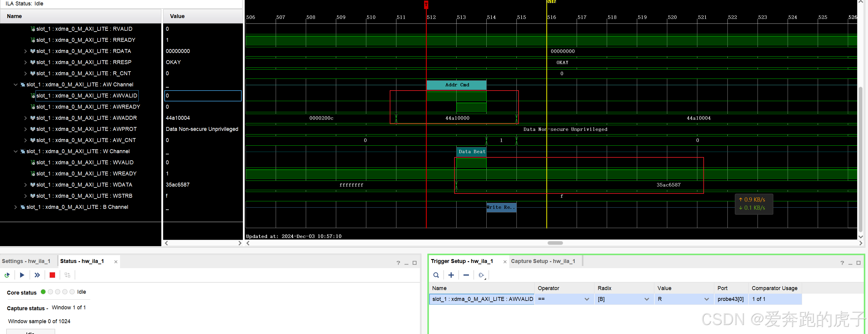The width and height of the screenshot is (868, 334).
Task: Open the Operator == dropdown
Action: [587, 299]
